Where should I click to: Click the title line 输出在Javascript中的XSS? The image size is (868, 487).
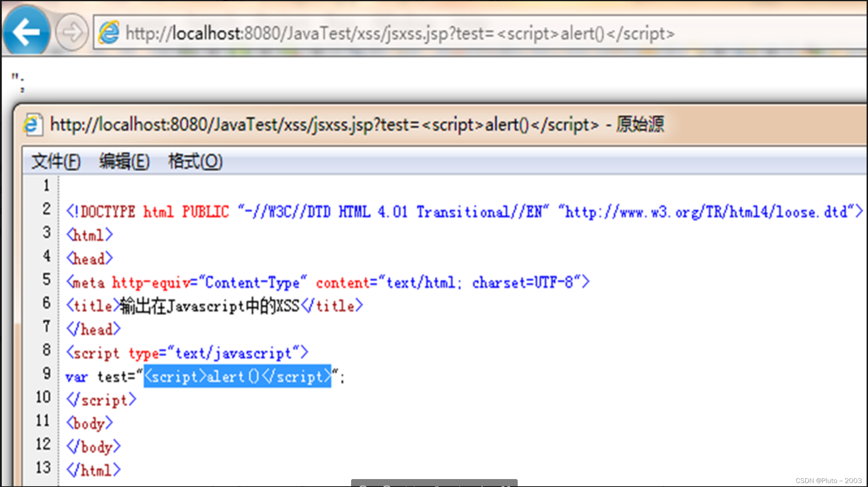click(215, 306)
